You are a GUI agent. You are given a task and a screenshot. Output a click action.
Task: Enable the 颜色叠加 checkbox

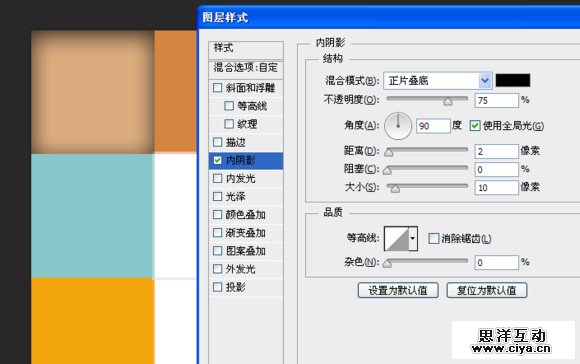coord(218,215)
